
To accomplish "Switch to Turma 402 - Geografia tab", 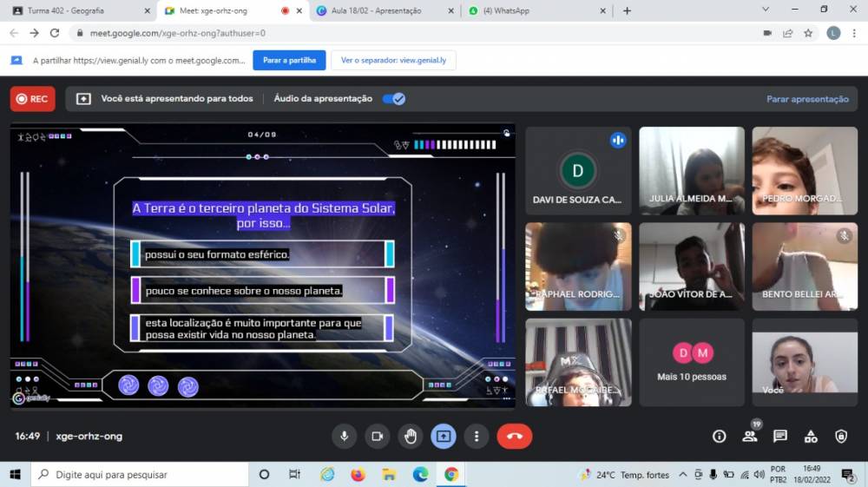I will (x=76, y=10).
